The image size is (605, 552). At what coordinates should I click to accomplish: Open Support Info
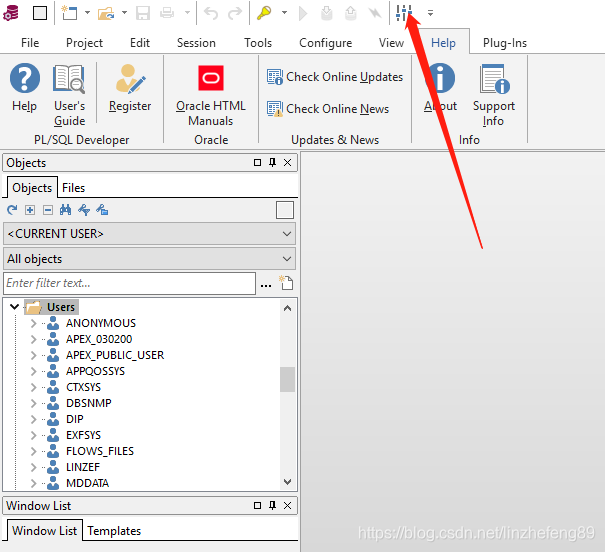pos(494,95)
